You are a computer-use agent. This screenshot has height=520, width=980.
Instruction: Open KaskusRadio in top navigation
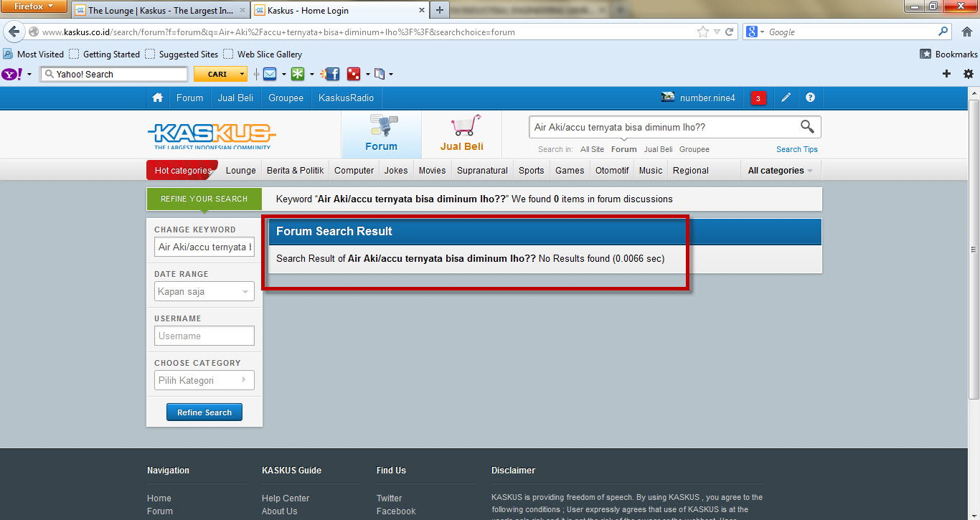pyautogui.click(x=347, y=98)
